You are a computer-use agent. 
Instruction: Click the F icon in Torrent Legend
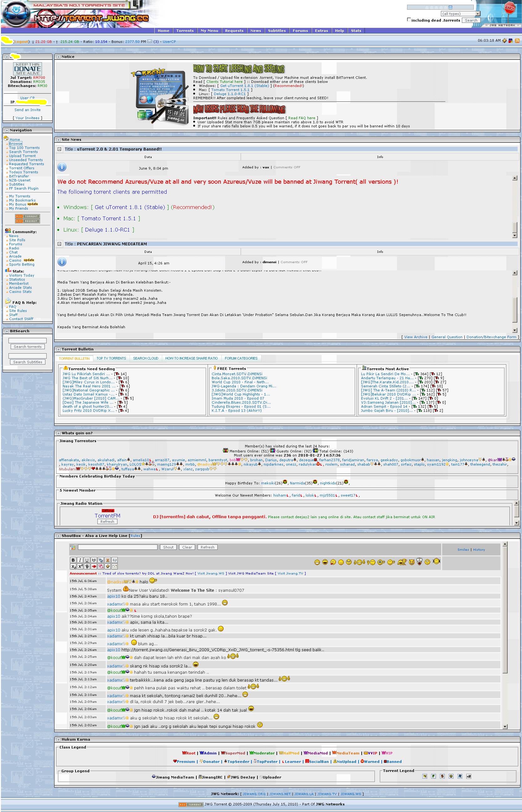[x=433, y=776]
